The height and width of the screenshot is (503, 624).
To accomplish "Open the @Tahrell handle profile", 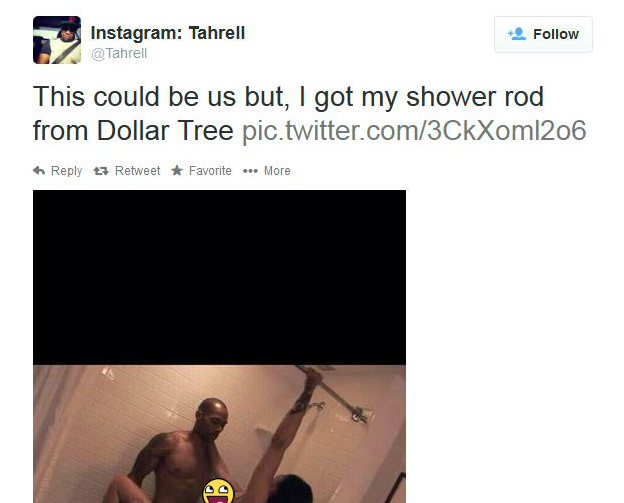I will [x=119, y=53].
